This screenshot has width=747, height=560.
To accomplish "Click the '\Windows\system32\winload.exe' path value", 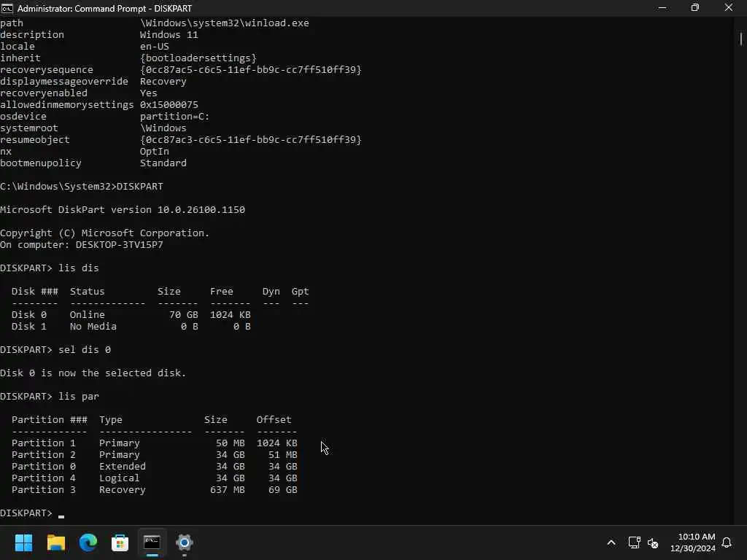I will tap(225, 23).
